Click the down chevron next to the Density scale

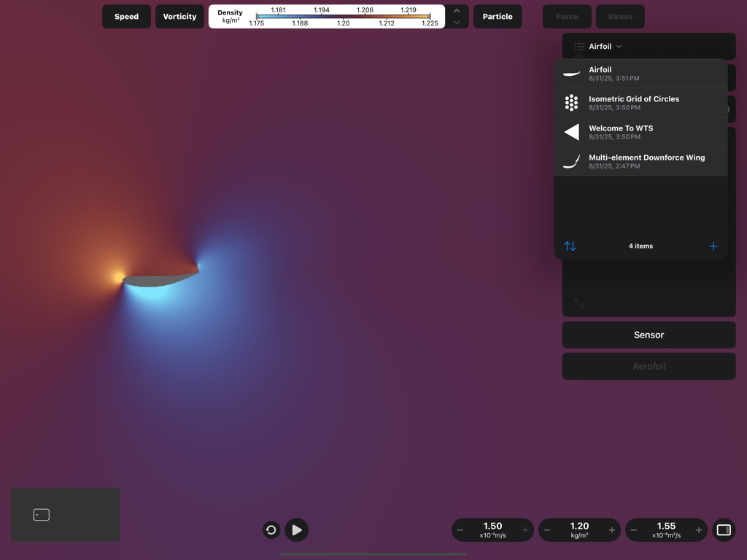[x=457, y=22]
